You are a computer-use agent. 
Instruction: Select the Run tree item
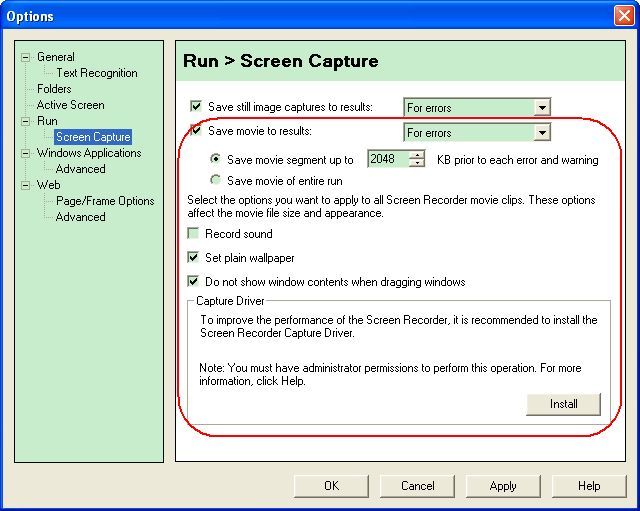pos(47,121)
